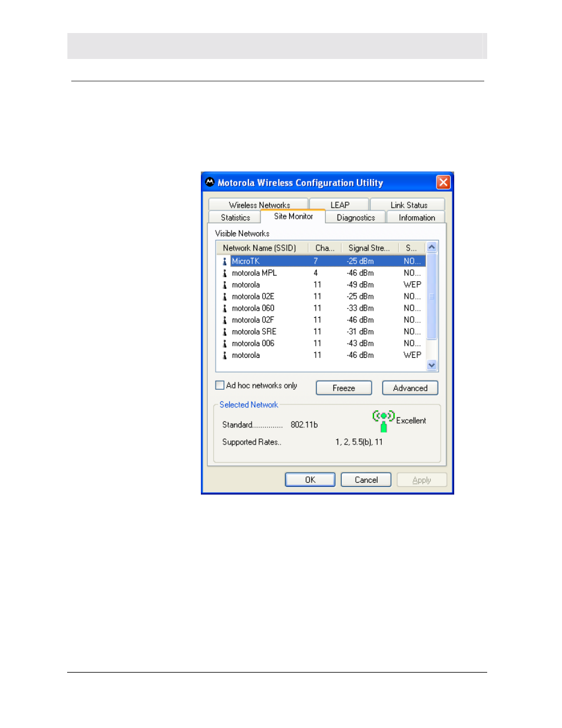Select the motorola 060 network
This screenshot has width=562, height=728.
pyautogui.click(x=321, y=308)
